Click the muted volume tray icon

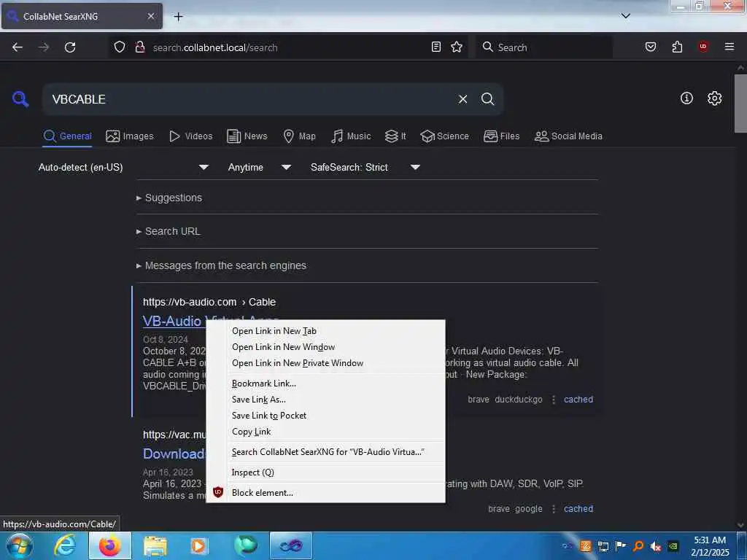(656, 546)
